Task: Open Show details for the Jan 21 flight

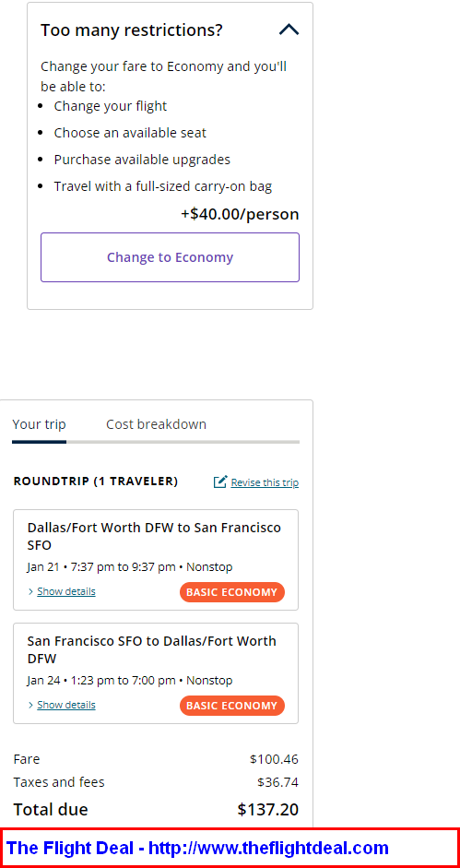Action: [x=65, y=592]
